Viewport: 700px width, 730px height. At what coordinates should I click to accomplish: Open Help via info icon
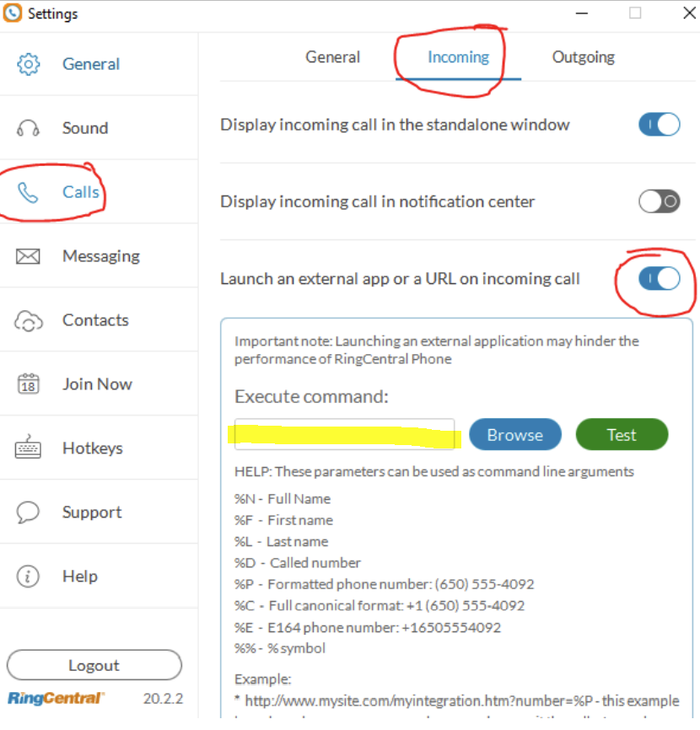coord(28,576)
